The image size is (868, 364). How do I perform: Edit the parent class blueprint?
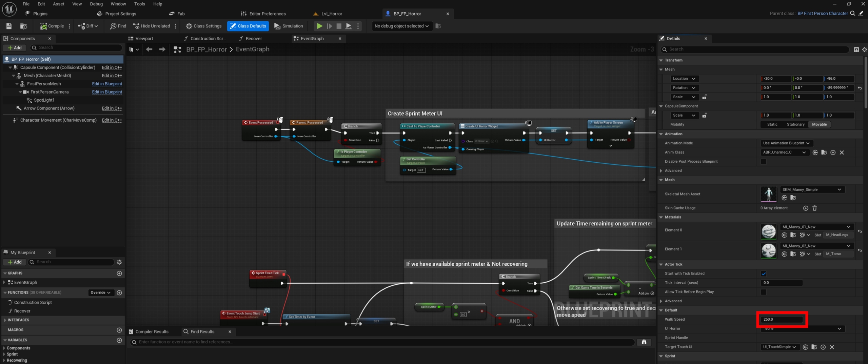[x=861, y=14]
